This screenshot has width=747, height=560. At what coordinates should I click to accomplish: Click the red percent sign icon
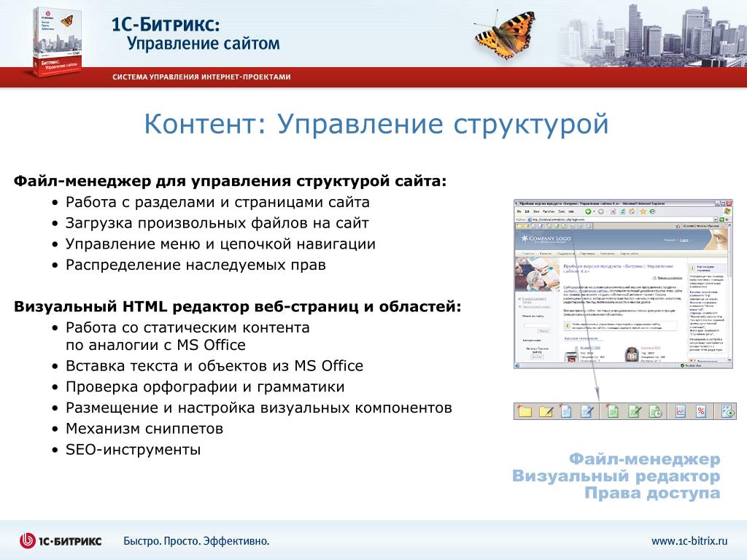pyautogui.click(x=701, y=411)
